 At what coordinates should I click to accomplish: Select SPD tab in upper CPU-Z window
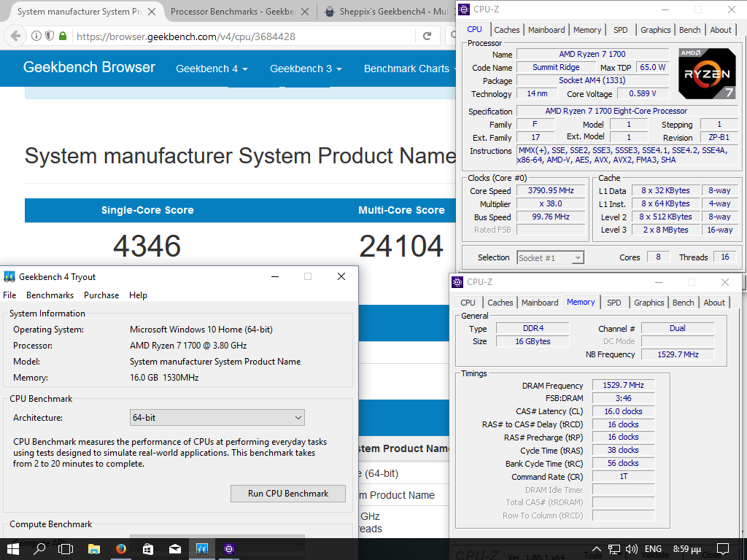point(620,30)
